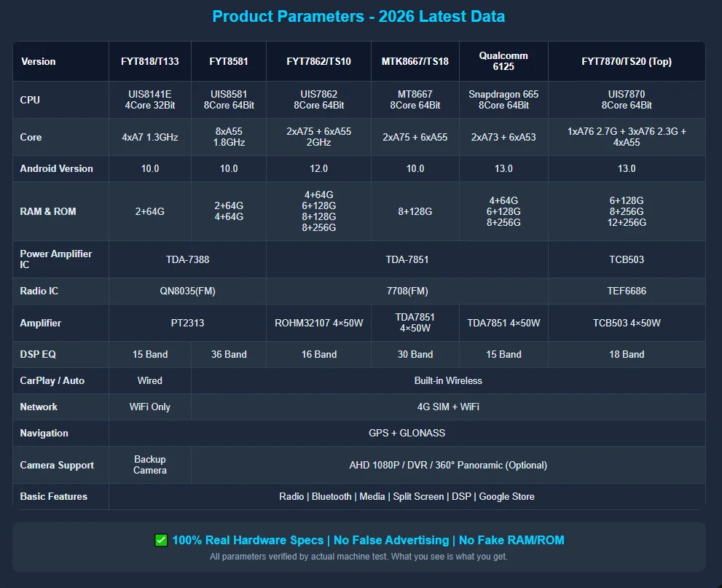Screen dimensions: 722x588
Task: Select the MT8667 CPU cell
Action: point(415,100)
